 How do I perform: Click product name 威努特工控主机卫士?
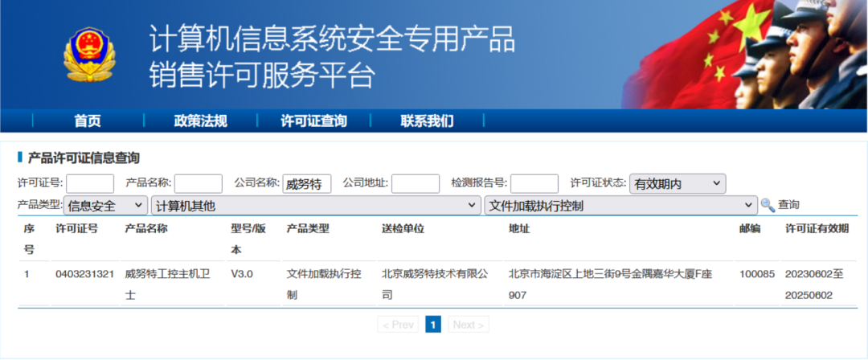click(167, 284)
